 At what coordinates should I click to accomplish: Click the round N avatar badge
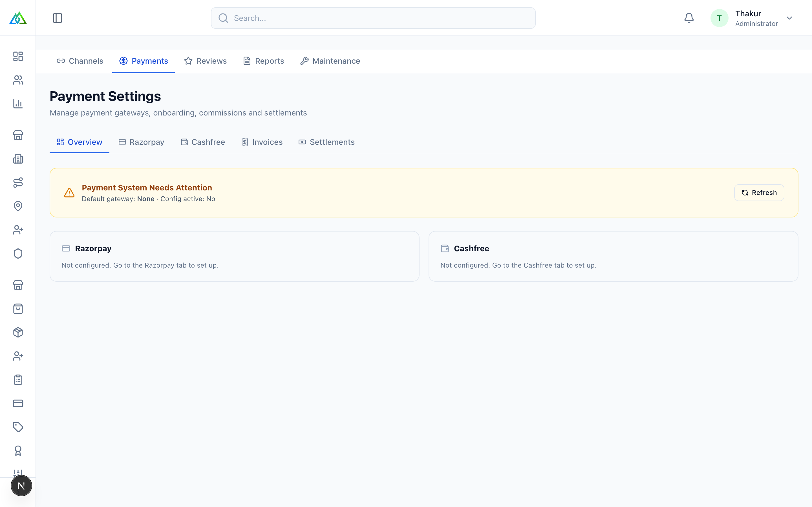point(21,486)
